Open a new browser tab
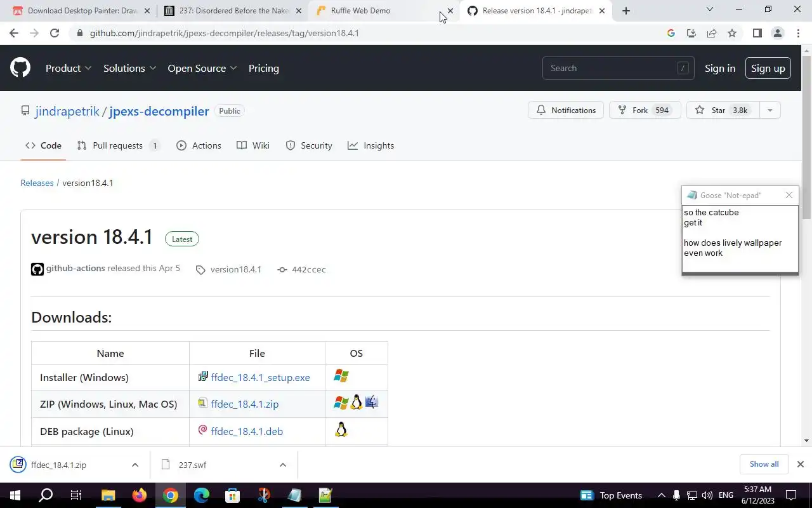812x508 pixels. pyautogui.click(x=626, y=11)
